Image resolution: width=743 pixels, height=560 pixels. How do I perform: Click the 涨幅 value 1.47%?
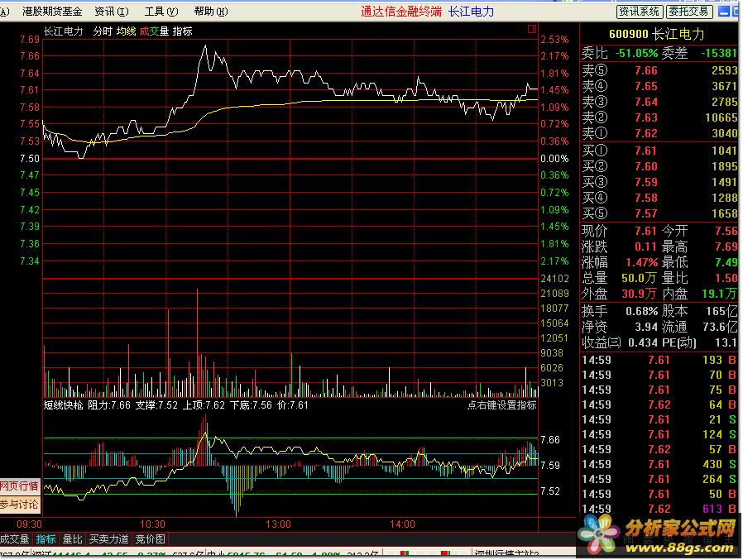[x=642, y=262]
